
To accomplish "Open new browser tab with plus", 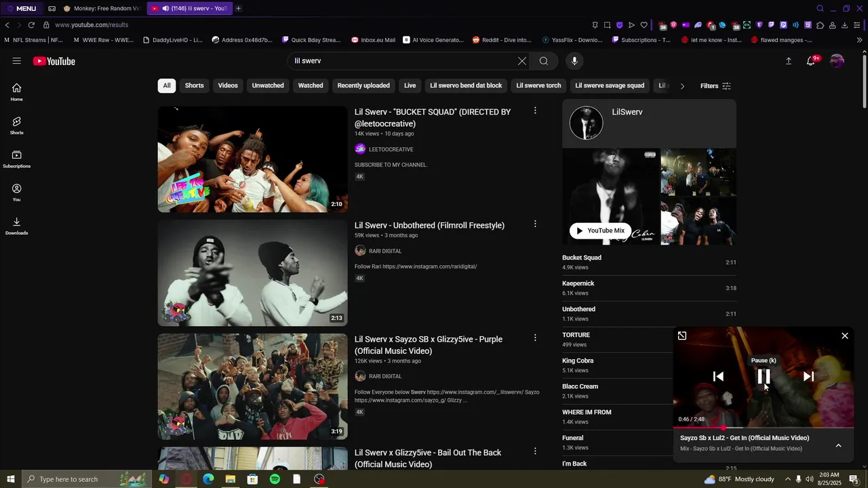I will [238, 8].
